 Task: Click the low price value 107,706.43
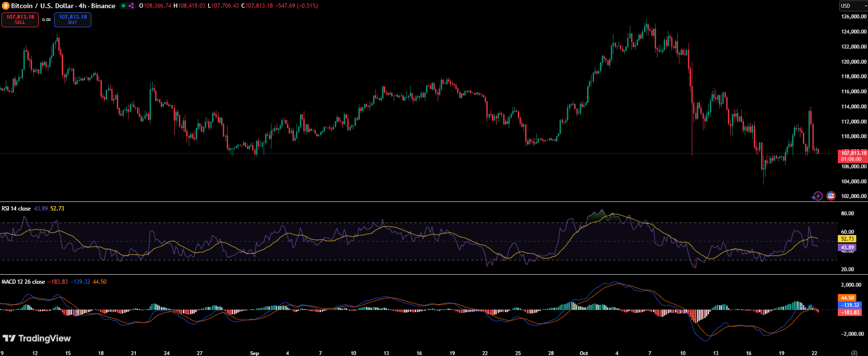(x=225, y=6)
